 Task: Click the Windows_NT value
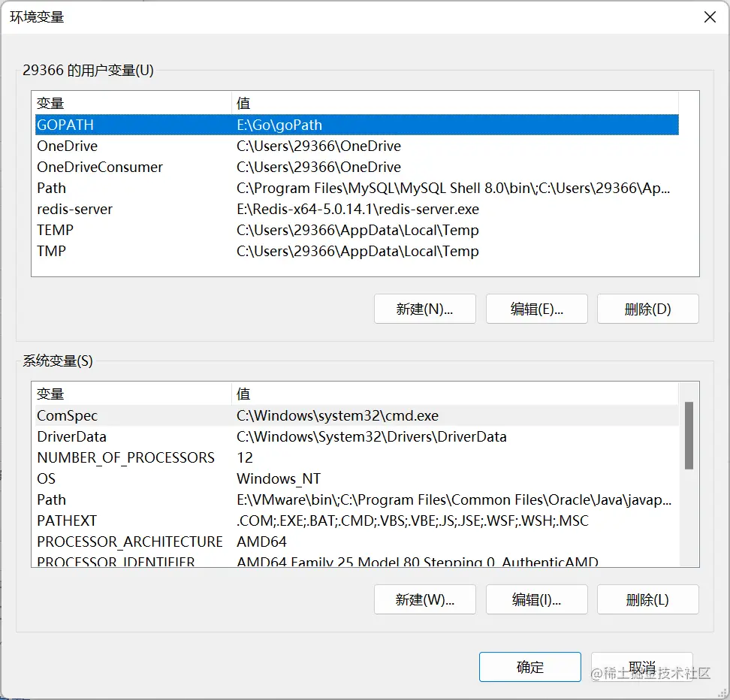[279, 478]
